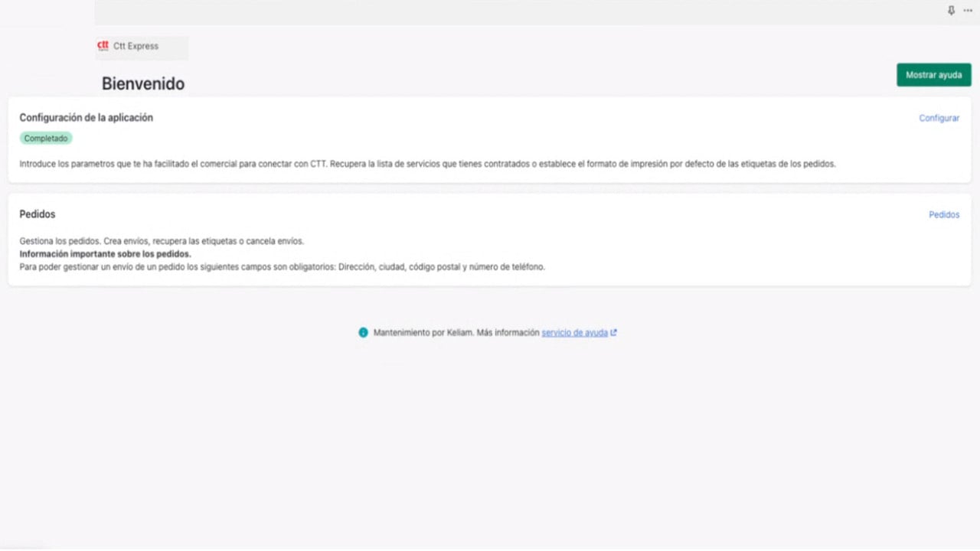Pin the Ctt Express app
This screenshot has width=980, height=551.
point(952,11)
